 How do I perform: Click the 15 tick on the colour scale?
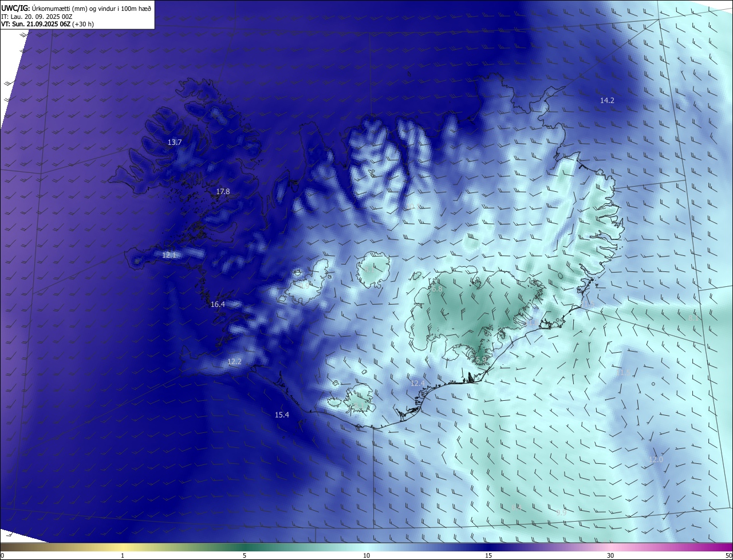point(488,555)
